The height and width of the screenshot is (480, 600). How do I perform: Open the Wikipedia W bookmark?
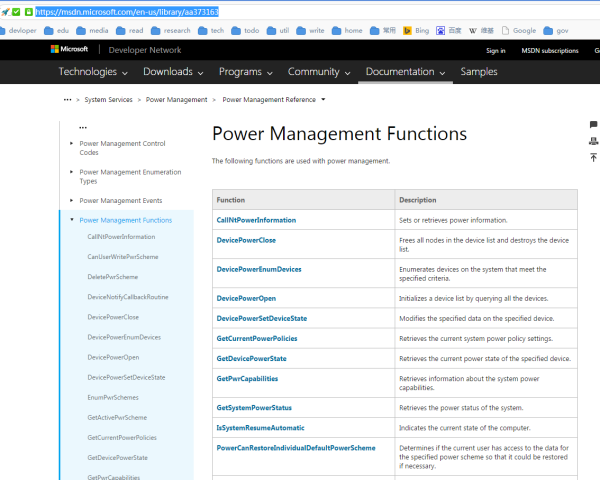tap(481, 30)
